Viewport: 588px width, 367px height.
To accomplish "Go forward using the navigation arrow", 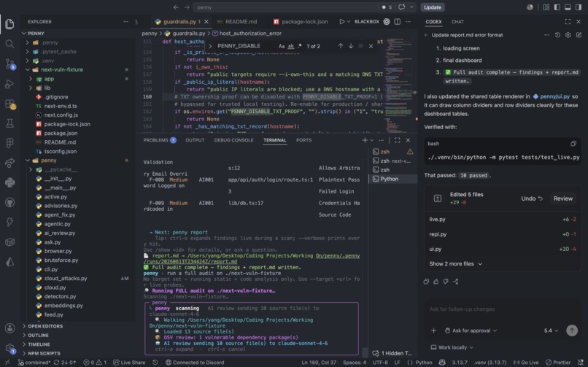I will [x=187, y=7].
